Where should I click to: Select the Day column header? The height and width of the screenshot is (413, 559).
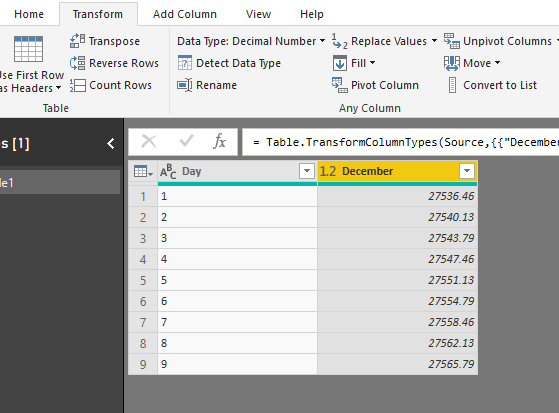click(x=237, y=172)
